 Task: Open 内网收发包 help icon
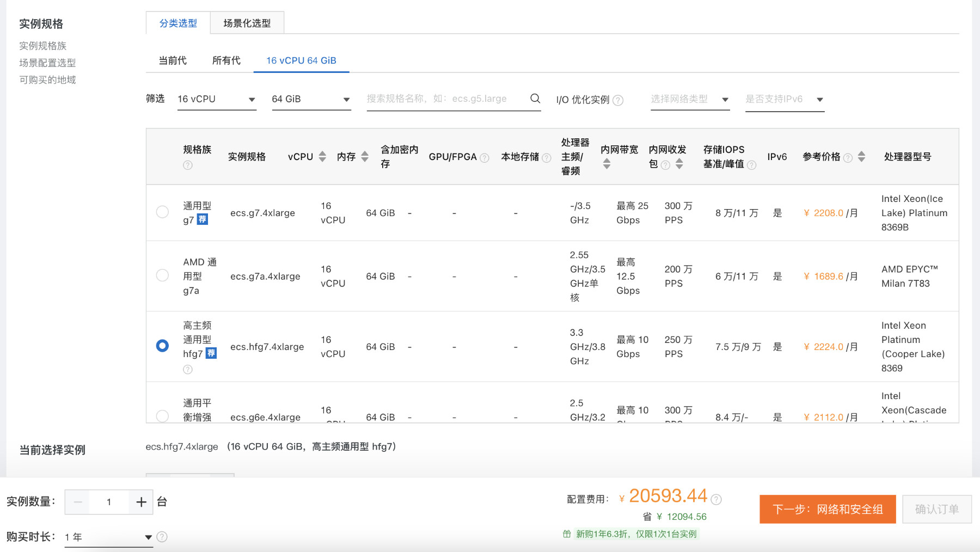pos(665,165)
